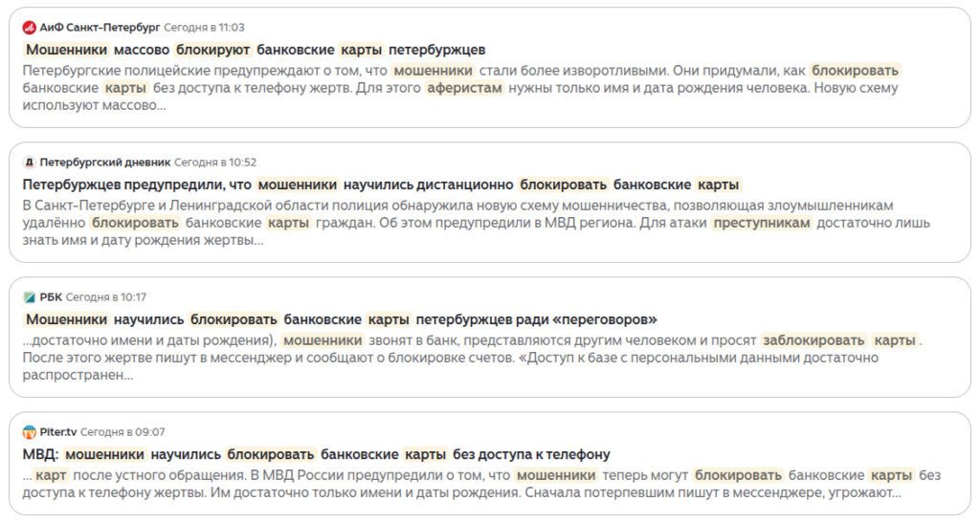
Task: Click the Piter.tv source logo icon
Action: 29,432
